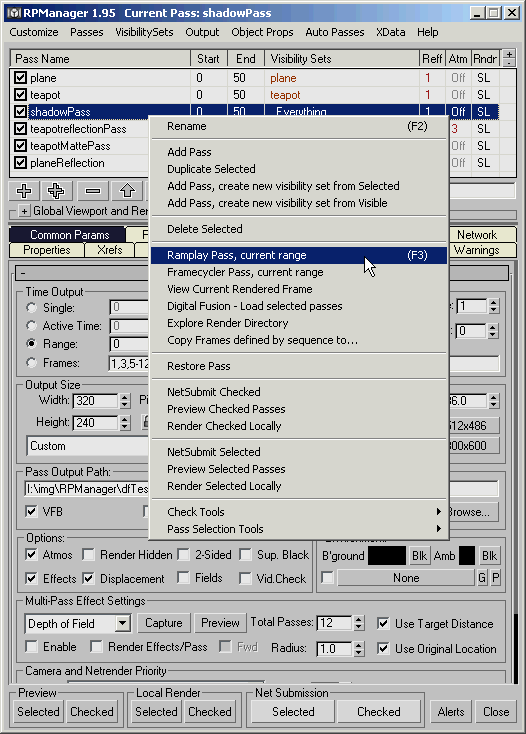Switch to the Xrefs tab
Viewport: 526px width, 734px height.
point(110,250)
